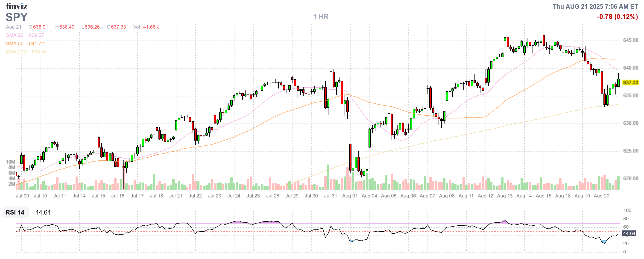Viewport: 644px width, 259px height.
Task: Click the 10M volume axis label
Action: (11, 162)
